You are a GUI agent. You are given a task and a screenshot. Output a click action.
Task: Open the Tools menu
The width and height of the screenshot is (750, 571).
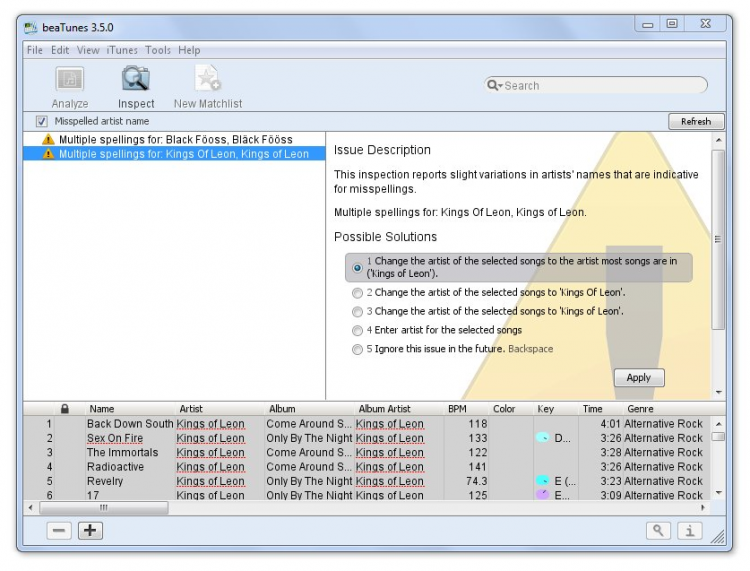coord(158,50)
